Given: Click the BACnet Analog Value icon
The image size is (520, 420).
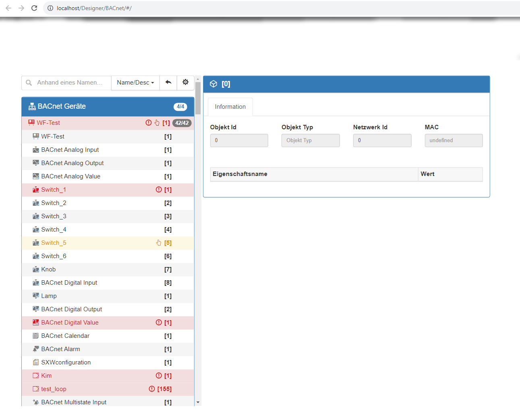Looking at the screenshot, I should (36, 176).
